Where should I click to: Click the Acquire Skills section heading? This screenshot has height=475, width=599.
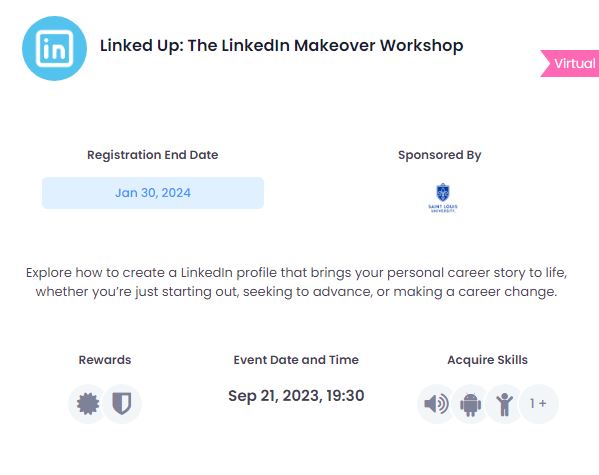487,360
